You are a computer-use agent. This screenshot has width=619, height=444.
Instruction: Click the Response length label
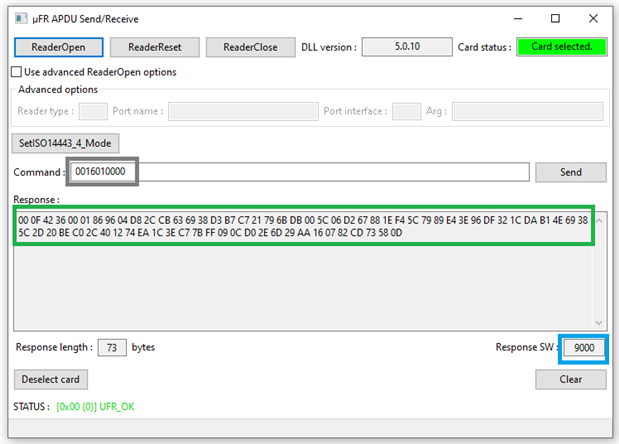click(x=54, y=347)
